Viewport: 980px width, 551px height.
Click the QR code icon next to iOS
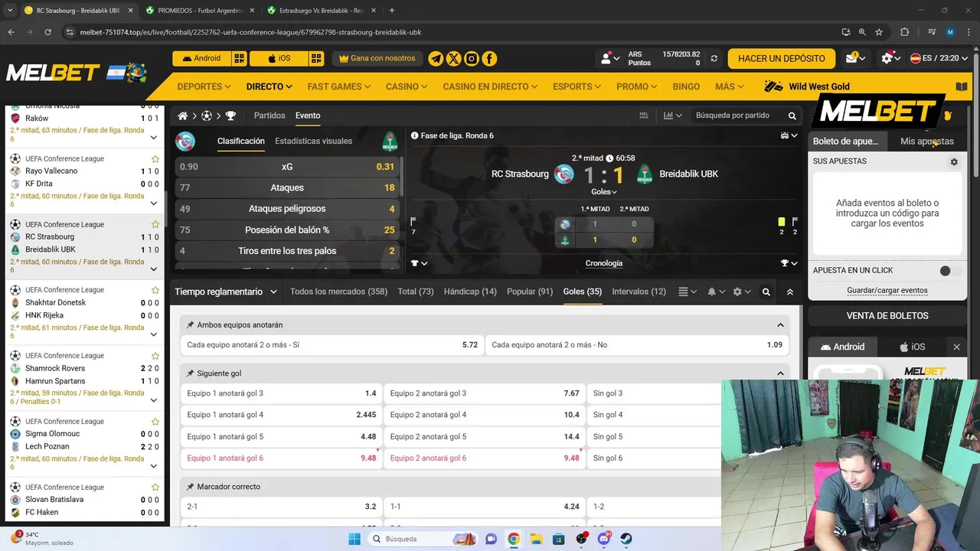316,58
